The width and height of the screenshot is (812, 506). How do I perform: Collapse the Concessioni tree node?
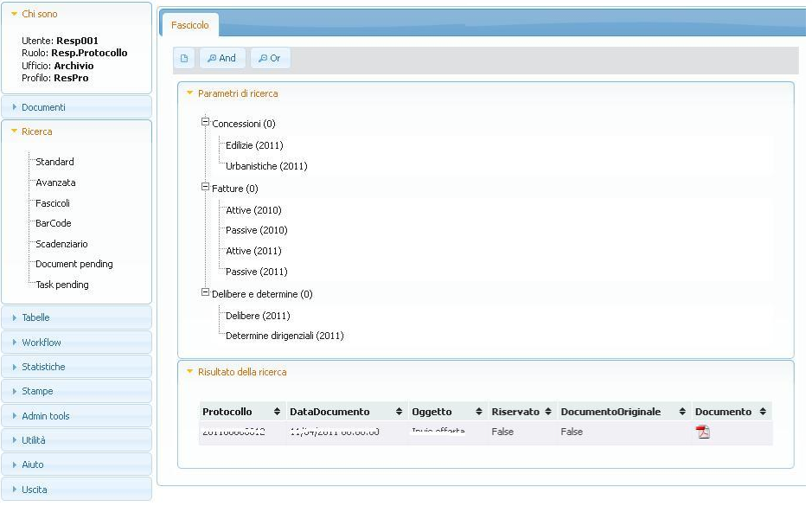[205, 124]
